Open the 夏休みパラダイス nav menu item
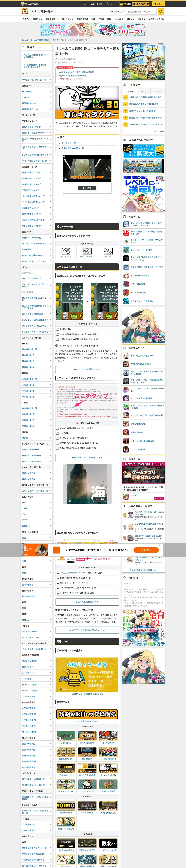186x868 pixels. tap(156, 19)
